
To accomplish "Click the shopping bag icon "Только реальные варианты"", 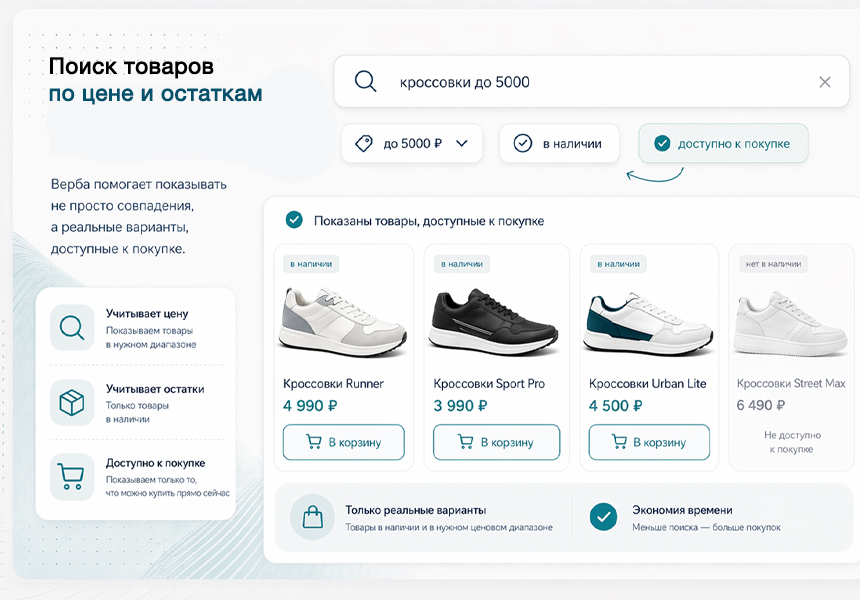I will coord(312,517).
